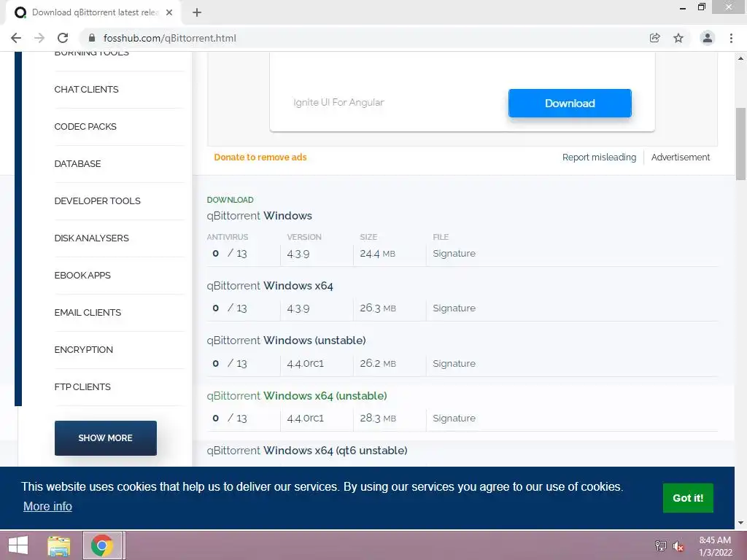This screenshot has width=747, height=560.
Task: Open Signature for 28.3 MB x64 unstable
Action: [x=454, y=418]
